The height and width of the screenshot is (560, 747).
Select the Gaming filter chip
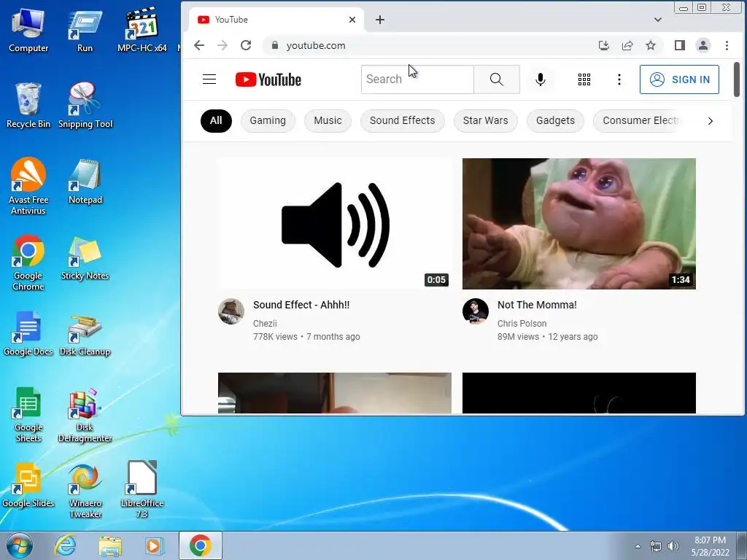(268, 120)
